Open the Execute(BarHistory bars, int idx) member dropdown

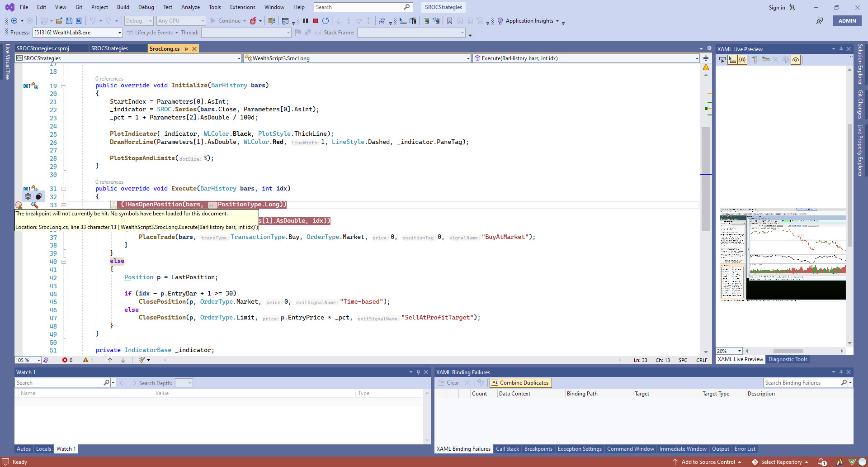(697, 58)
